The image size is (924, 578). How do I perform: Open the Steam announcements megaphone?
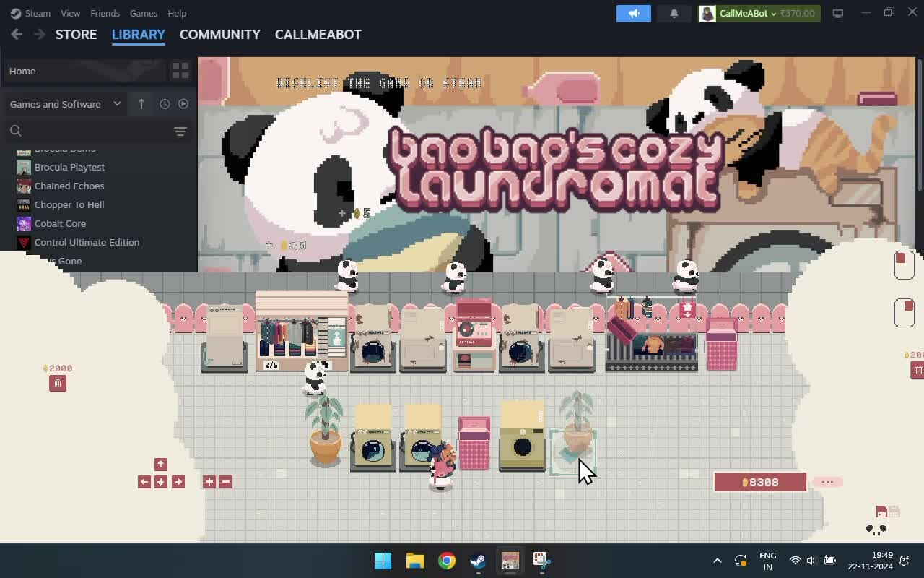coord(633,13)
